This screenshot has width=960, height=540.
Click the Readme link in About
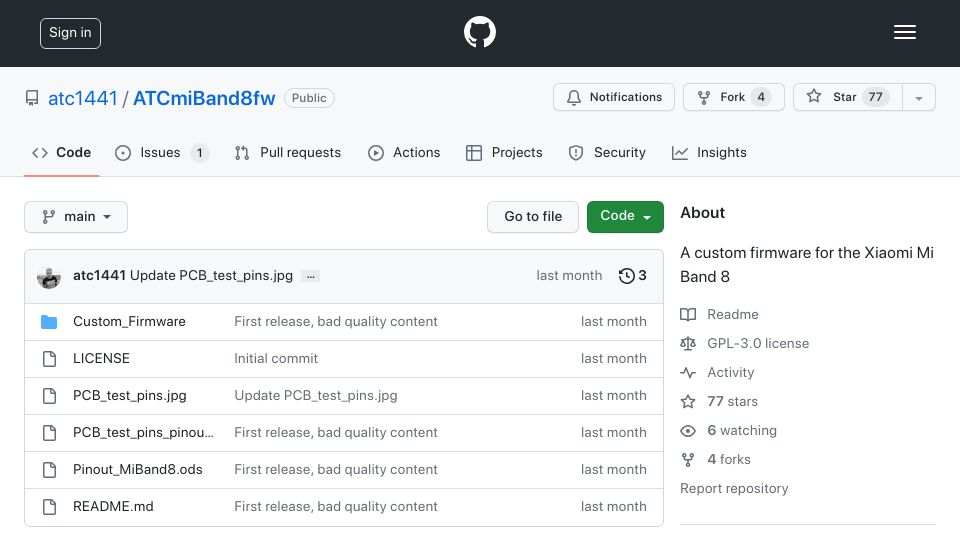pyautogui.click(x=733, y=315)
